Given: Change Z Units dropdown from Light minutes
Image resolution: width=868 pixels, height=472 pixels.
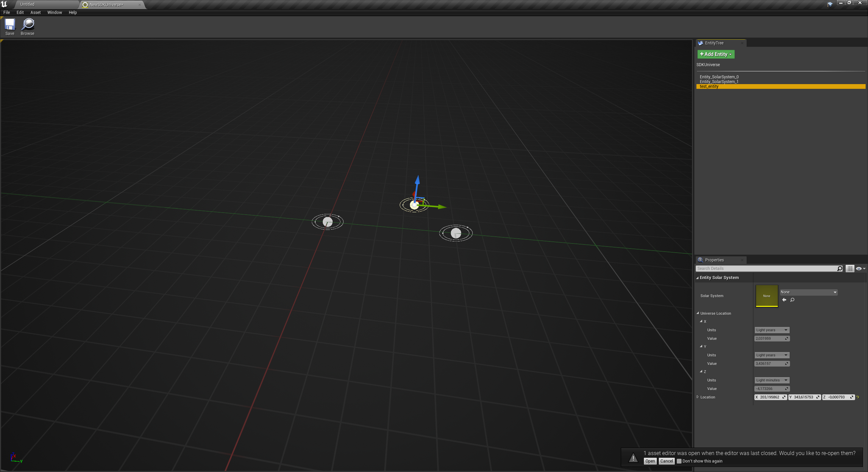Looking at the screenshot, I should (x=771, y=380).
